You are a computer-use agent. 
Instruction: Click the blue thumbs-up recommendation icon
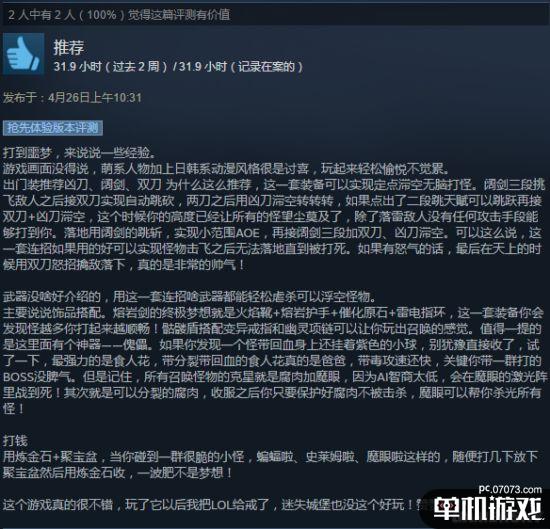click(24, 54)
